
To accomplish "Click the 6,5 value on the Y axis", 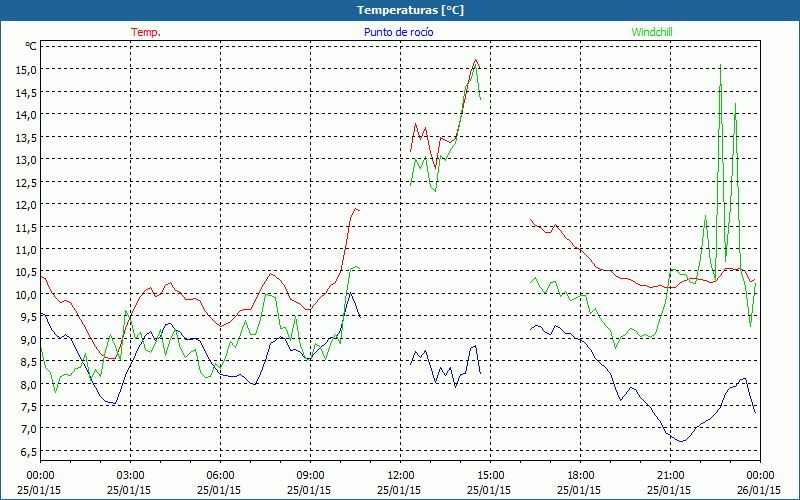I will [x=29, y=452].
